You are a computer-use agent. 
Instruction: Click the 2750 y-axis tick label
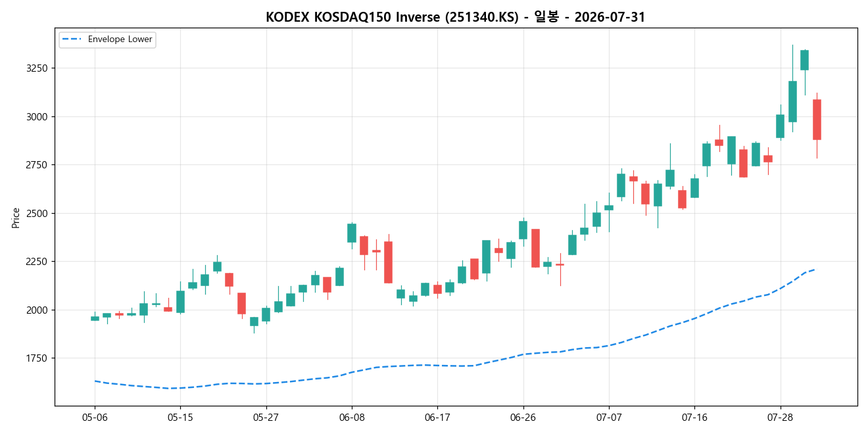38,165
